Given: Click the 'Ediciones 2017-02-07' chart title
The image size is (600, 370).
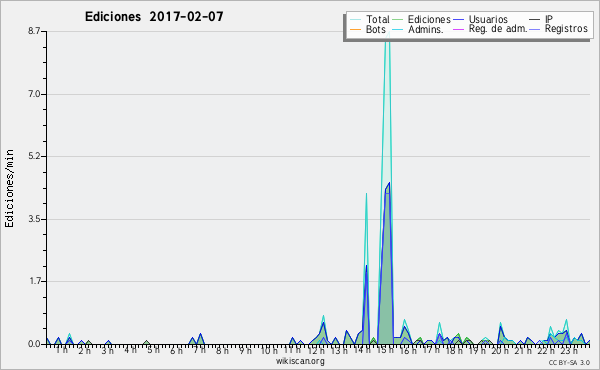Looking at the screenshot, I should pos(154,17).
